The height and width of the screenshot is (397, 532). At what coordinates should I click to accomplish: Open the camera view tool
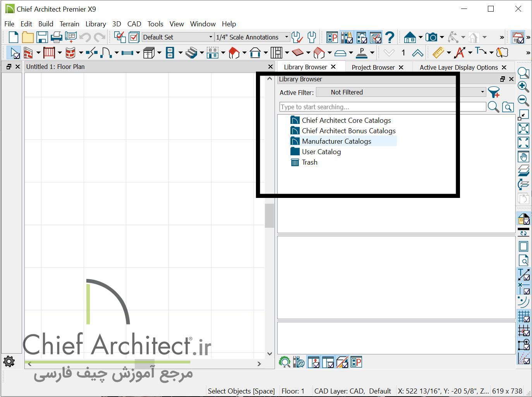[x=431, y=37]
